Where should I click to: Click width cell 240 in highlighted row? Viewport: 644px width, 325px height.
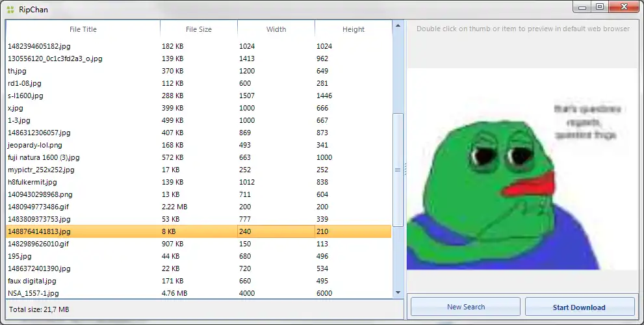click(x=276, y=231)
